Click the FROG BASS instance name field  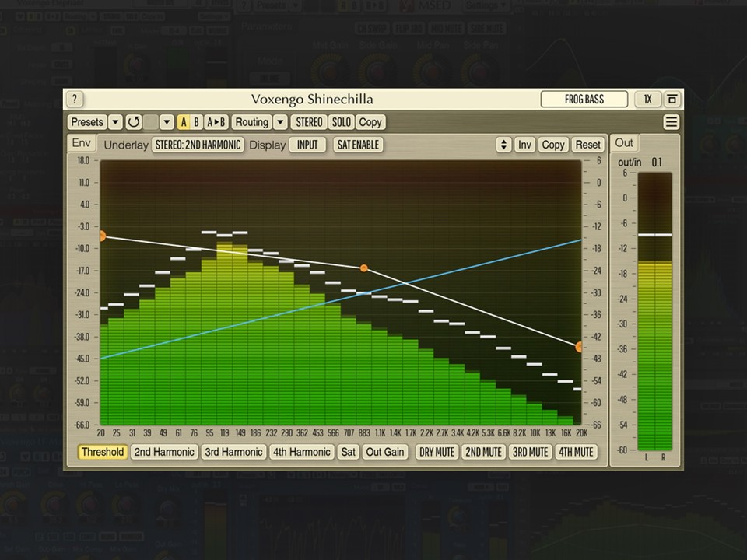pyautogui.click(x=584, y=99)
